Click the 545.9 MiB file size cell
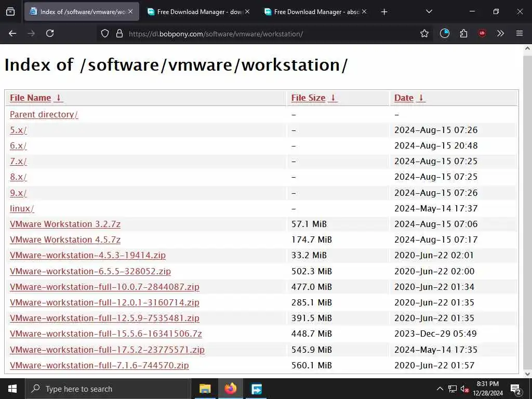 (x=312, y=350)
